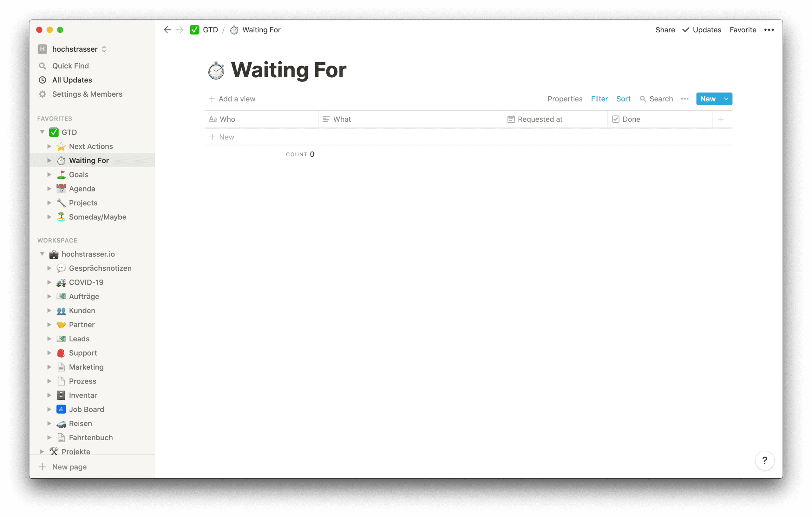812x517 pixels.
Task: Go back with the left arrow icon
Action: pyautogui.click(x=167, y=30)
